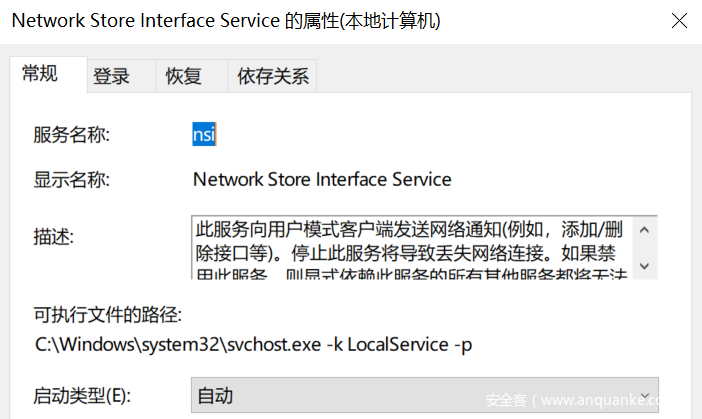The image size is (702, 419).
Task: Click the 常规 tab
Action: coord(40,73)
